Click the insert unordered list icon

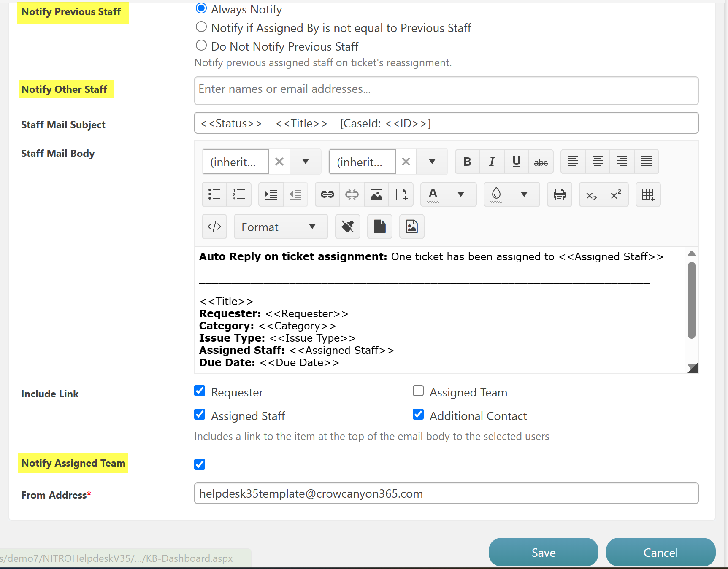(x=214, y=194)
